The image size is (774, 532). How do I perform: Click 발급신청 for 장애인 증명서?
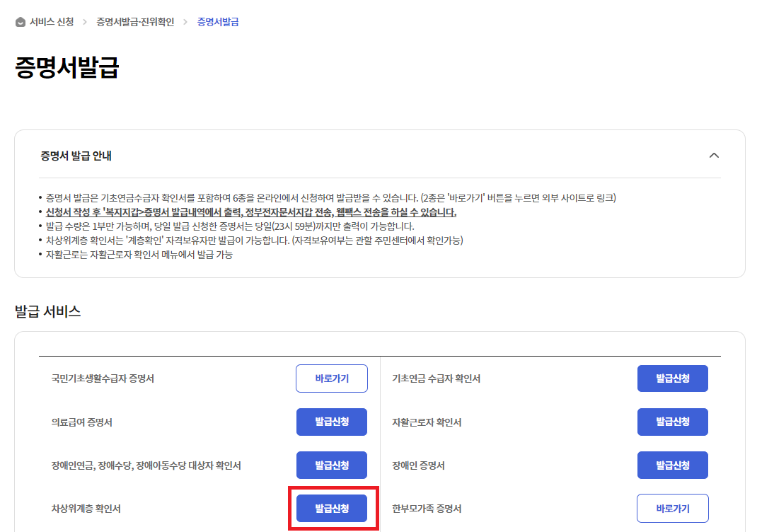(x=672, y=465)
